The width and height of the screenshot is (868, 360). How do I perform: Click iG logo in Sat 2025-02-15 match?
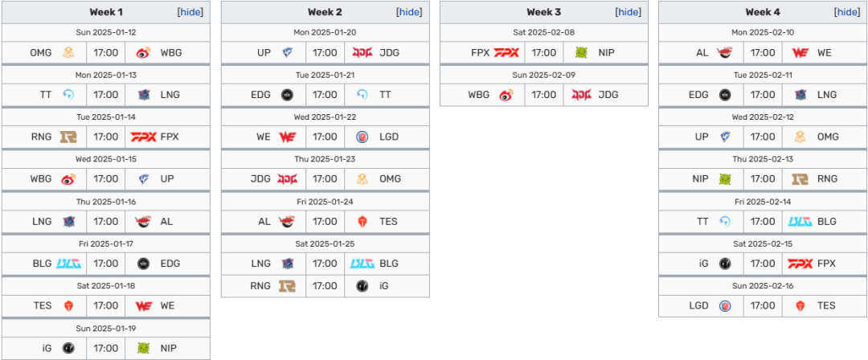[725, 263]
